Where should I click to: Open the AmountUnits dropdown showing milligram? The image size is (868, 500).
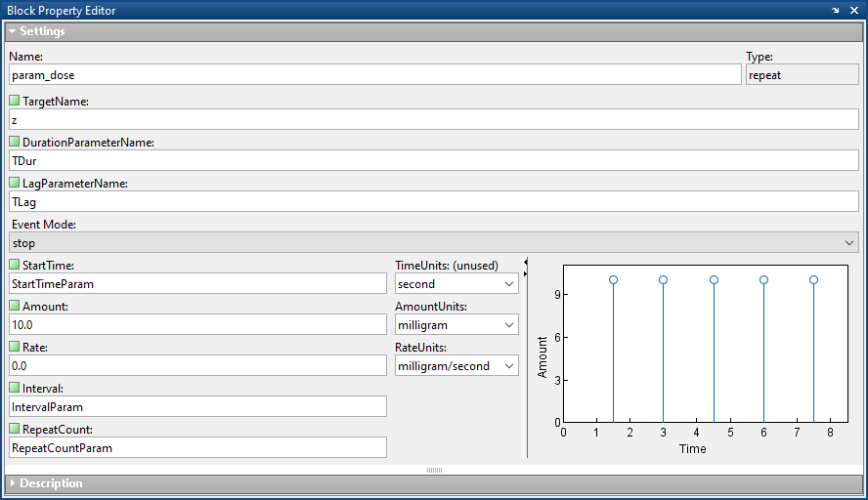(456, 324)
